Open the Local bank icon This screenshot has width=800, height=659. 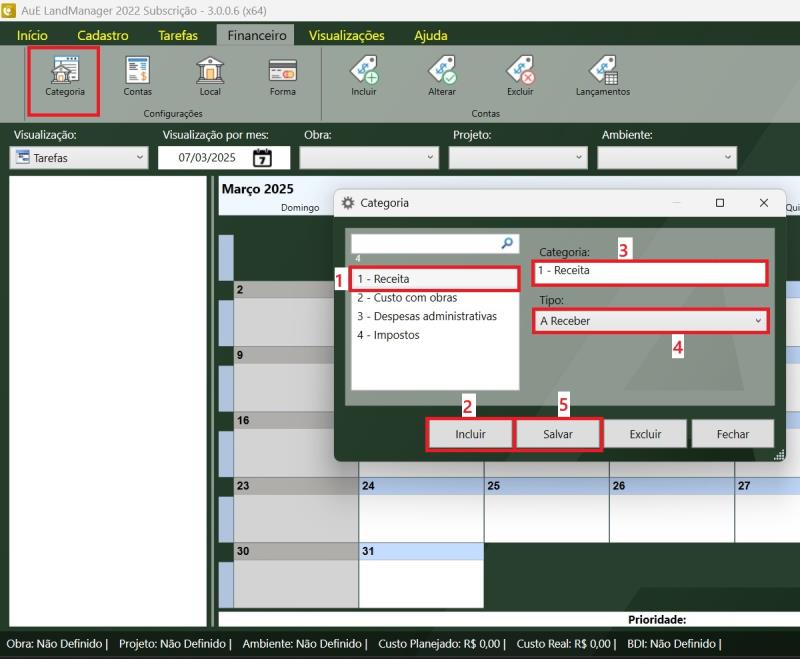point(210,76)
